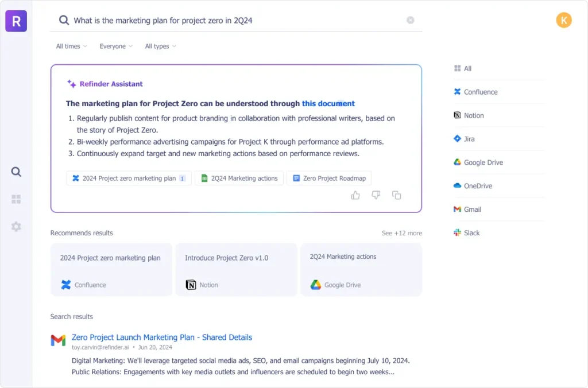
Task: Filter results by Slack
Action: coord(499,233)
